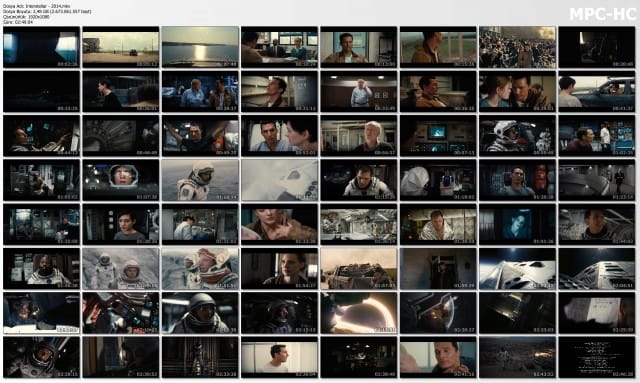
Task: Click the helmetless astronaut in white suit thumbnail
Action: coord(358,180)
